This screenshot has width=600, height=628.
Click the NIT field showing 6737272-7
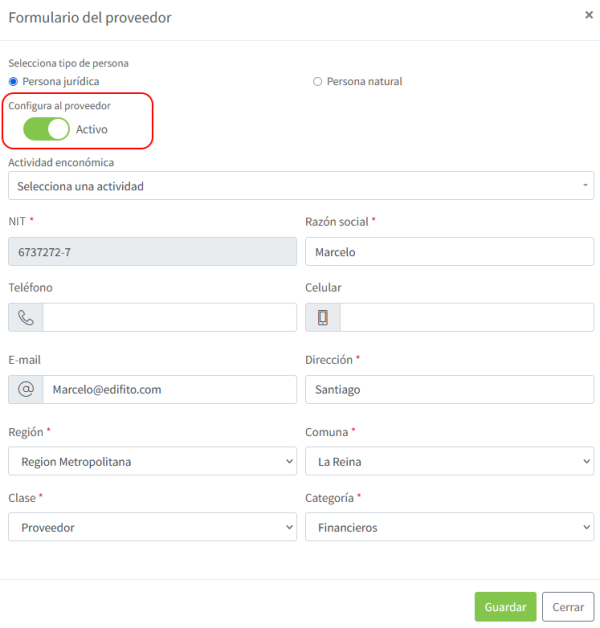click(153, 252)
